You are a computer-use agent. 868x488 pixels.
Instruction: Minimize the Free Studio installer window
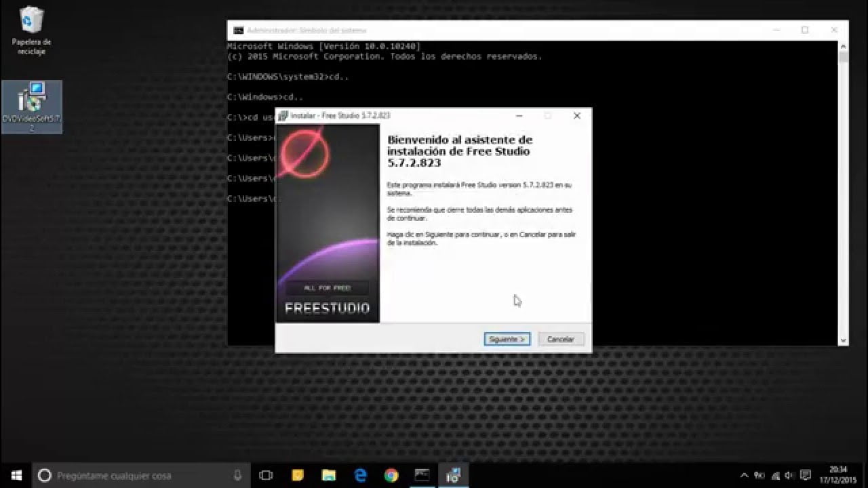(519, 116)
